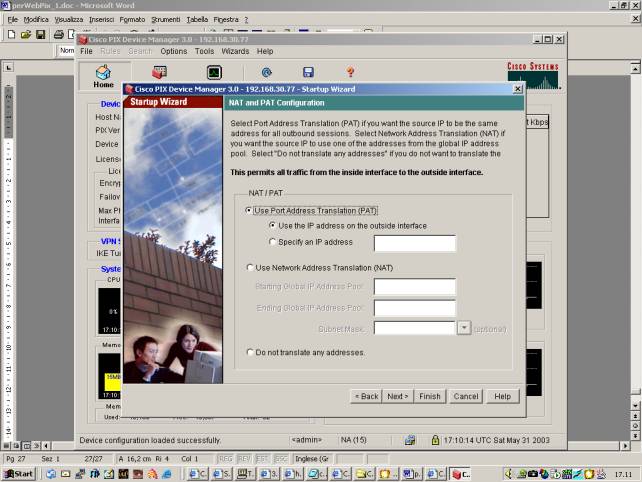This screenshot has width=642, height=482.
Task: Open Word's Modifica menu
Action: pyautogui.click(x=36, y=19)
